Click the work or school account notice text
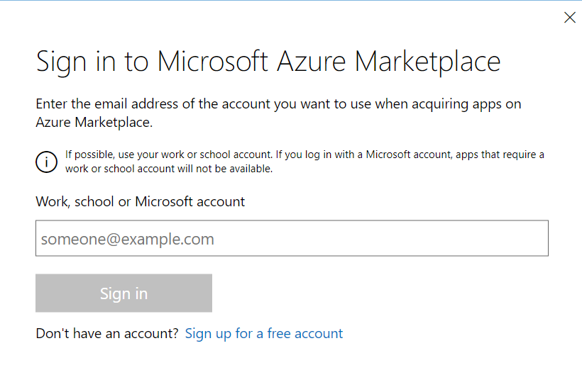 [x=304, y=162]
